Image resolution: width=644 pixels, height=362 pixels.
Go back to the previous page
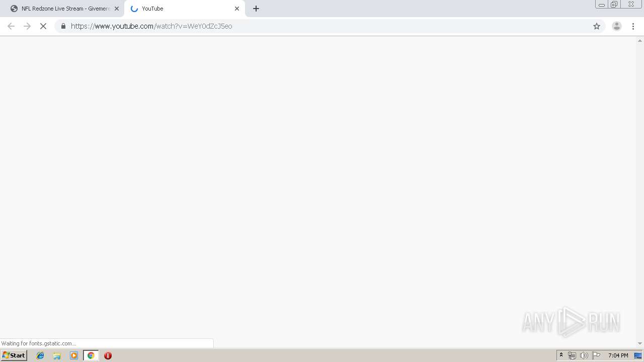(x=11, y=26)
